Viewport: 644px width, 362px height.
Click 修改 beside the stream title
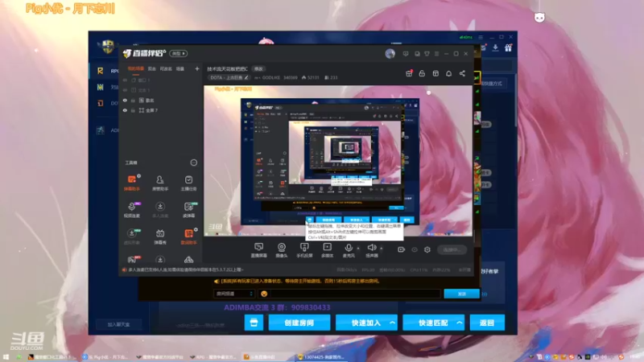coord(258,69)
